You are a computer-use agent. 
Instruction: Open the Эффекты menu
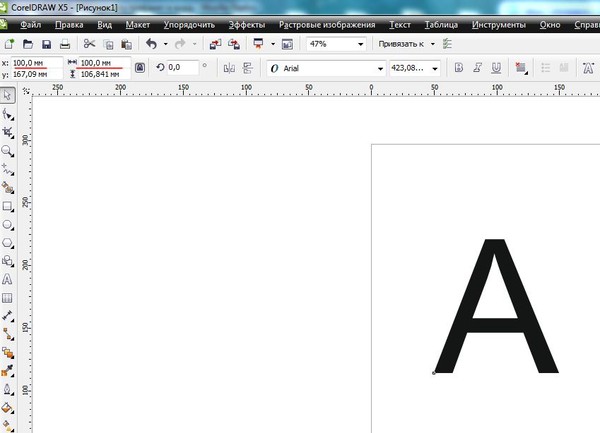coord(247,25)
